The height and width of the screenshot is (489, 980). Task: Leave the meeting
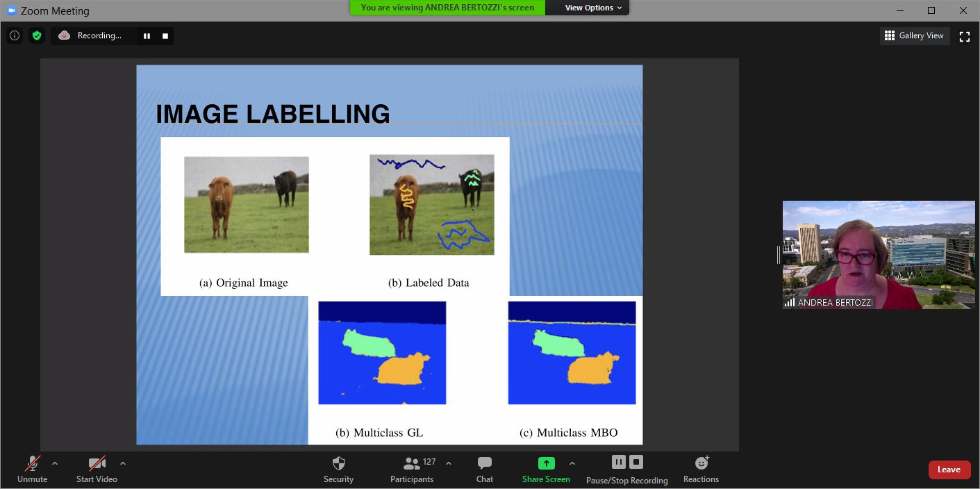click(x=949, y=470)
